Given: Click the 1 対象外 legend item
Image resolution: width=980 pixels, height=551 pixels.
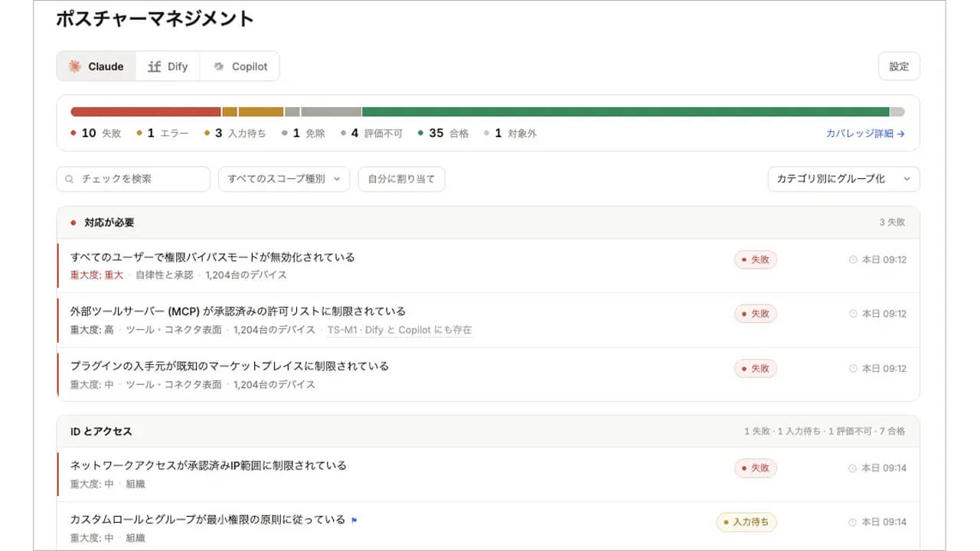Looking at the screenshot, I should [510, 133].
